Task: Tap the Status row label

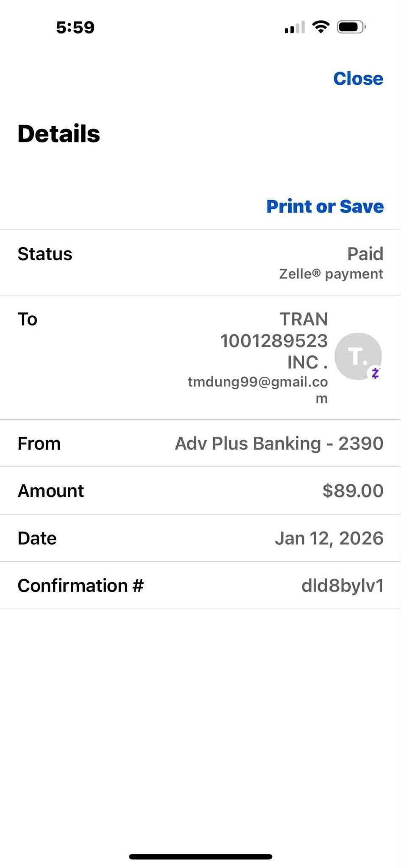Action: (45, 254)
